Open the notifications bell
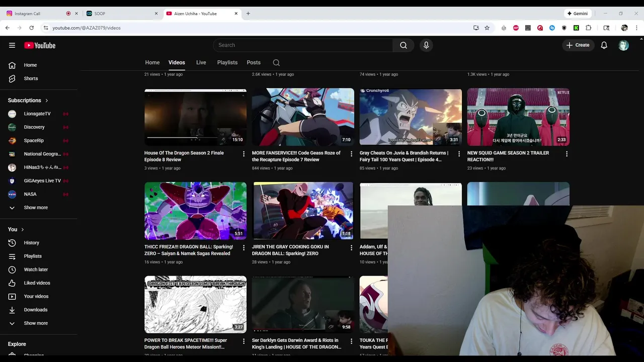 point(604,45)
